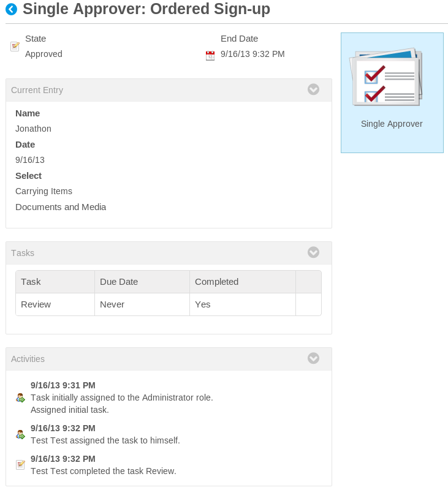448x490 pixels.
Task: Click the State edit-note icon
Action: (x=15, y=47)
